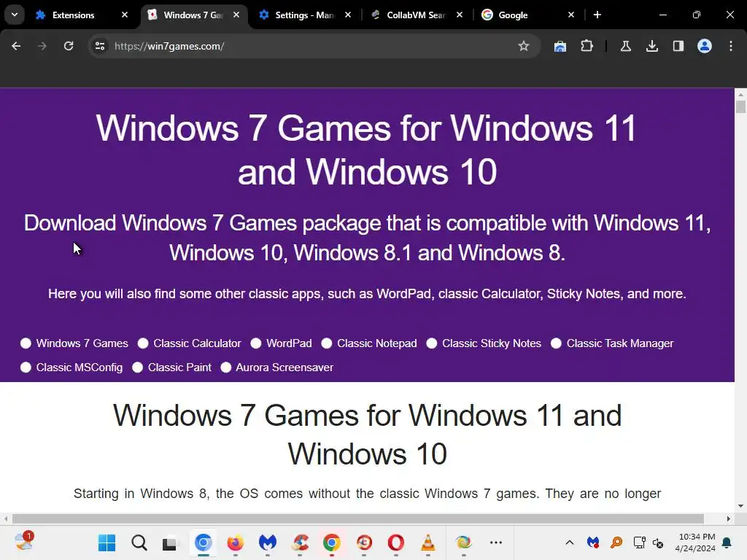Click the Malwarebytes tray icon
Screen dimensions: 747x560
tap(593, 542)
